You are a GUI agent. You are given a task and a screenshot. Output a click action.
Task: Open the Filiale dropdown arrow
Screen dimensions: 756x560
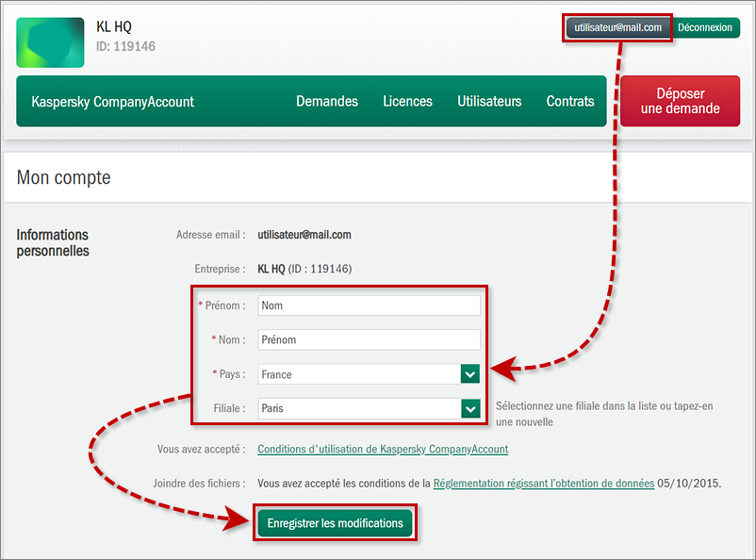(470, 408)
